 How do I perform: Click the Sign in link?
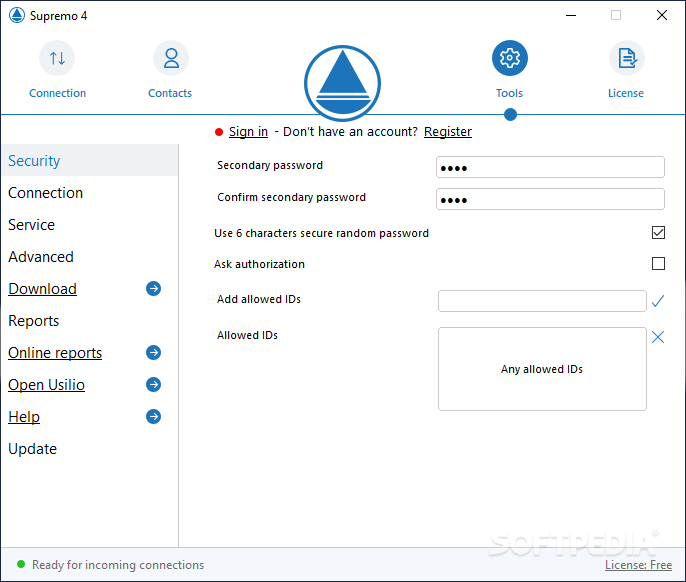pos(248,132)
